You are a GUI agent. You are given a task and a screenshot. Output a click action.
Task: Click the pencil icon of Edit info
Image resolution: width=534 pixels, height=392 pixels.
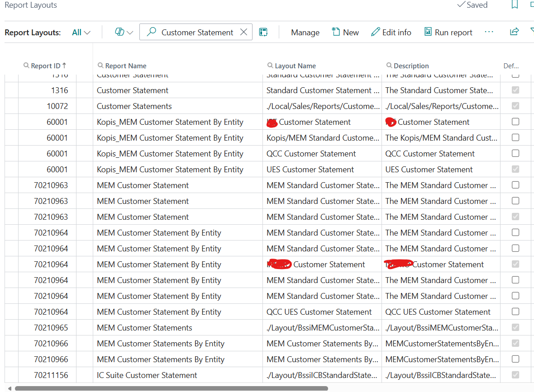[x=375, y=32]
